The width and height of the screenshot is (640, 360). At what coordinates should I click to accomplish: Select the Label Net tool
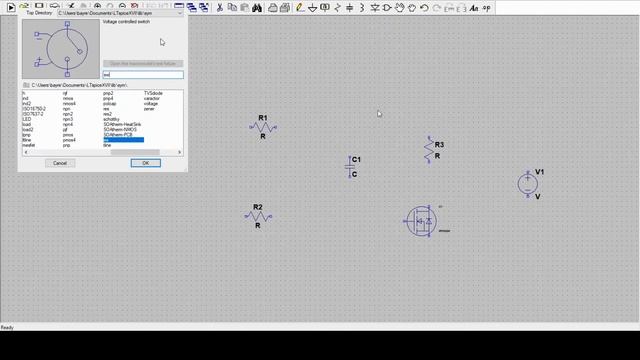pos(325,7)
